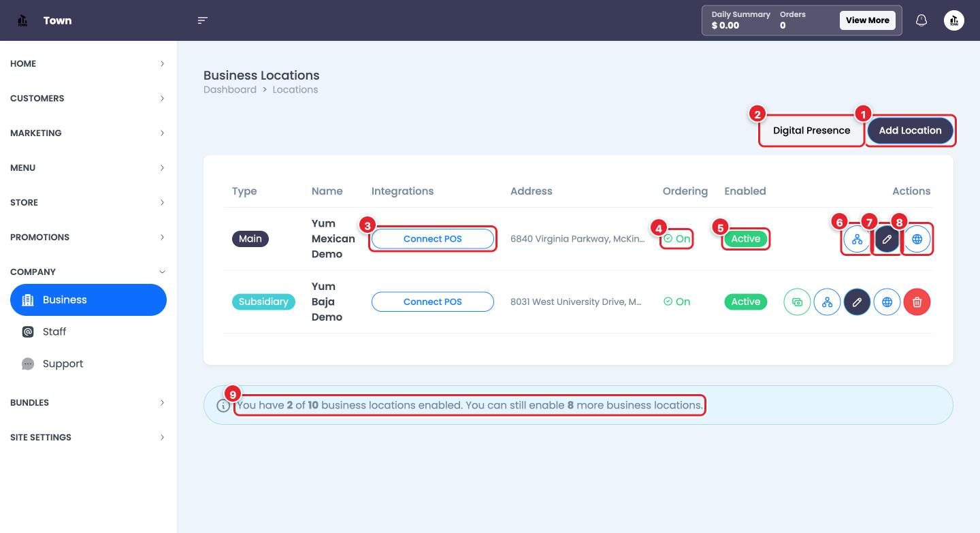Expand the MARKETING sidebar section
This screenshot has width=980, height=533.
coord(88,133)
